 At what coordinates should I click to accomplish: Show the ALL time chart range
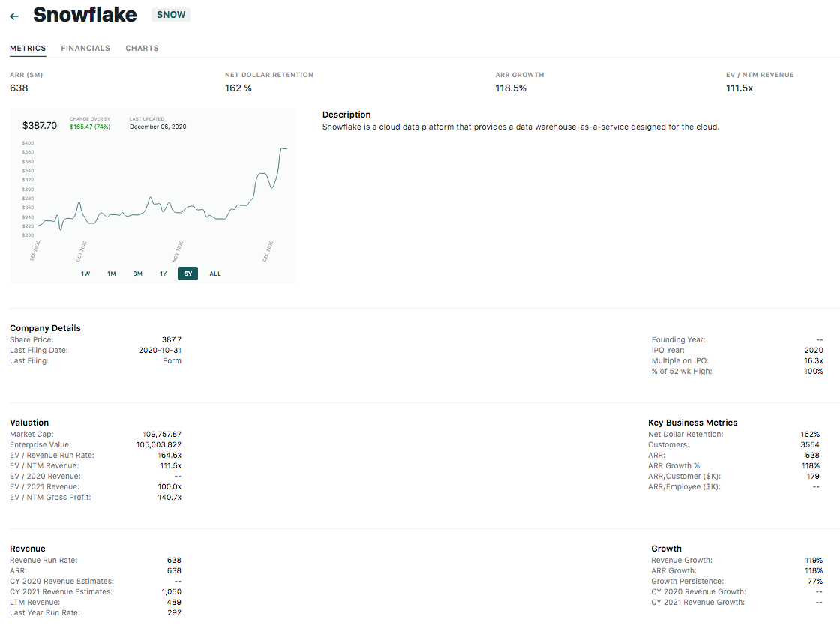(x=215, y=274)
